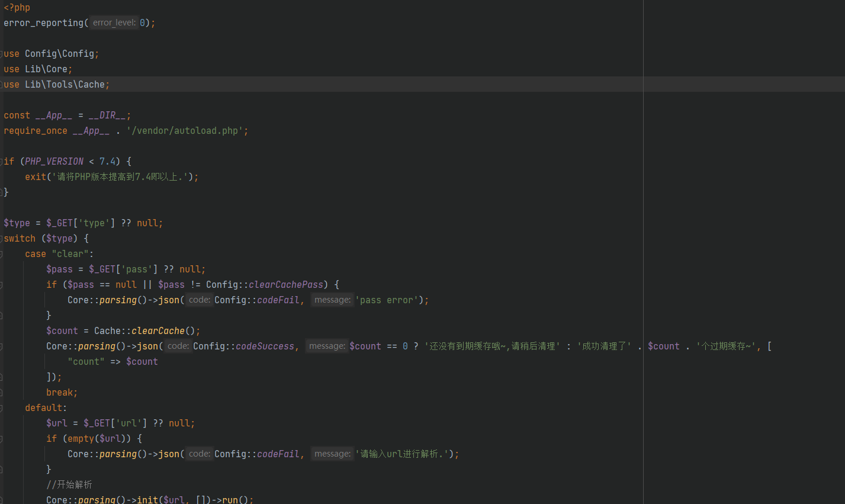The image size is (845, 504).
Task: Click empty($url) in the if condition
Action: (97, 439)
